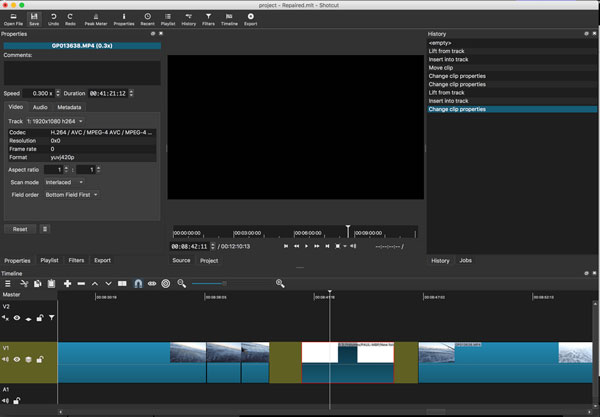Viewport: 600px width, 417px height.
Task: Click the player scrub bar playhead
Action: coord(348,231)
